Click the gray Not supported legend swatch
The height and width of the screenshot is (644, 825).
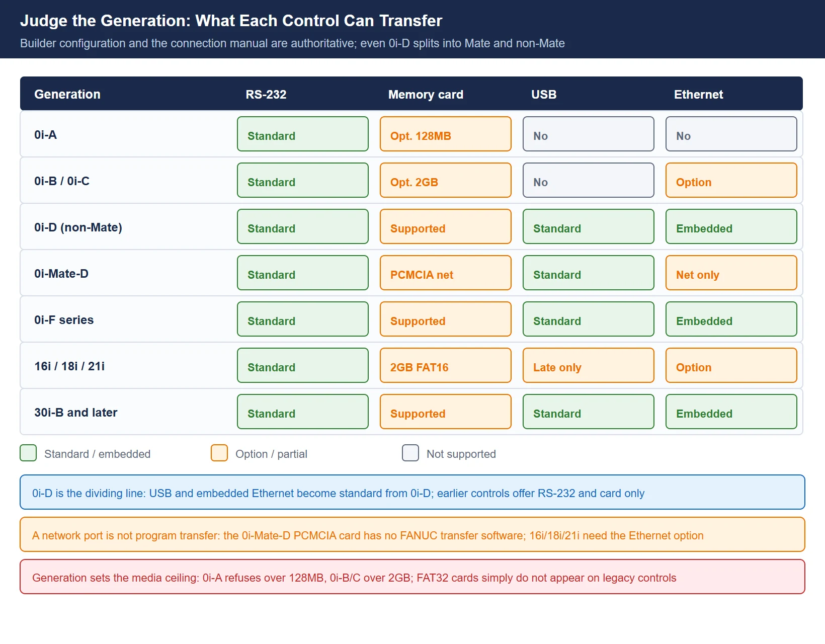pyautogui.click(x=410, y=453)
